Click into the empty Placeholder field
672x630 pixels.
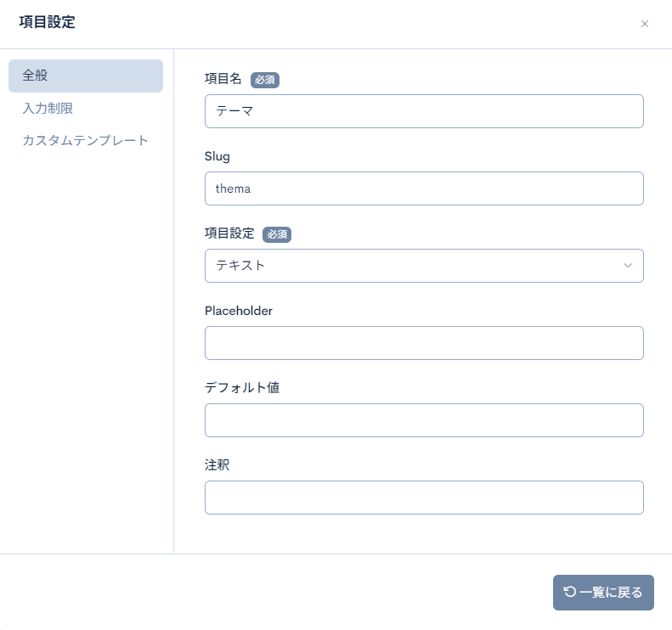[423, 343]
